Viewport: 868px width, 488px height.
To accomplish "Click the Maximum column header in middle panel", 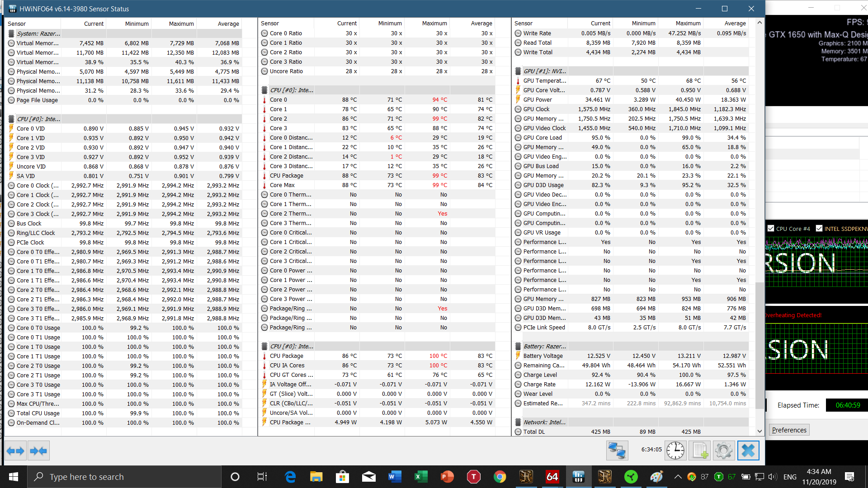I will (x=434, y=23).
